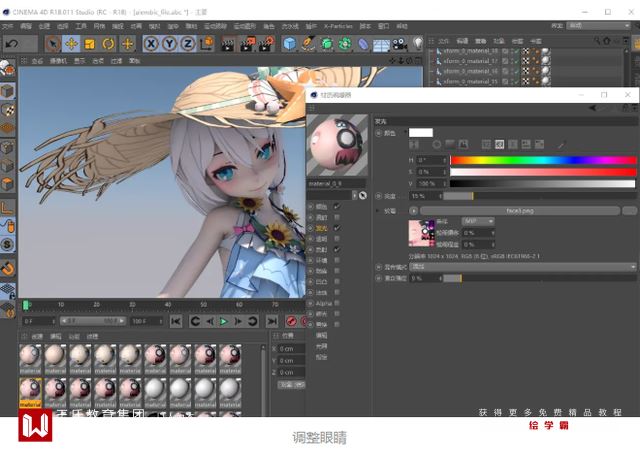Select the spline Pen tool
Screen dimensions: 640x455
click(308, 44)
